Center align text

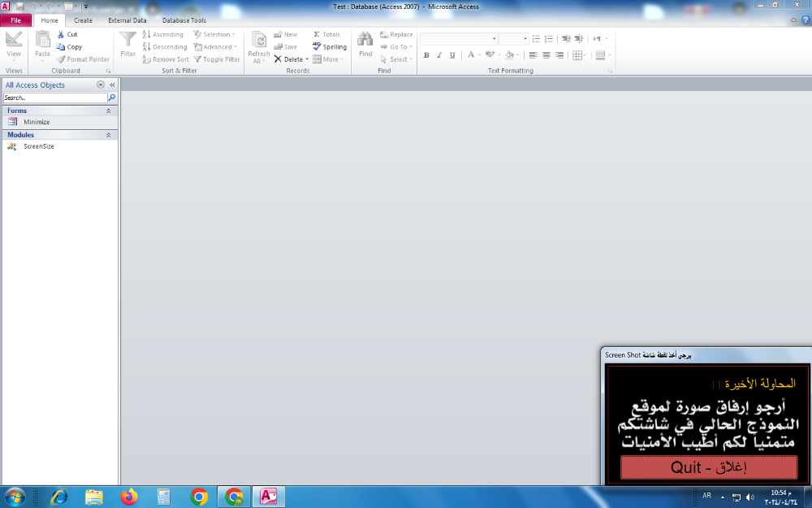tap(546, 55)
